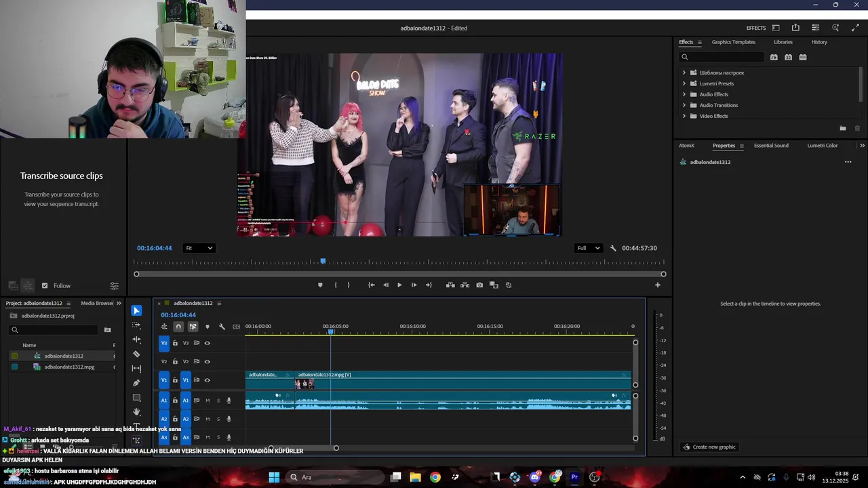Open the Essential Sound tab
Screen dimensions: 868x488
[771, 146]
